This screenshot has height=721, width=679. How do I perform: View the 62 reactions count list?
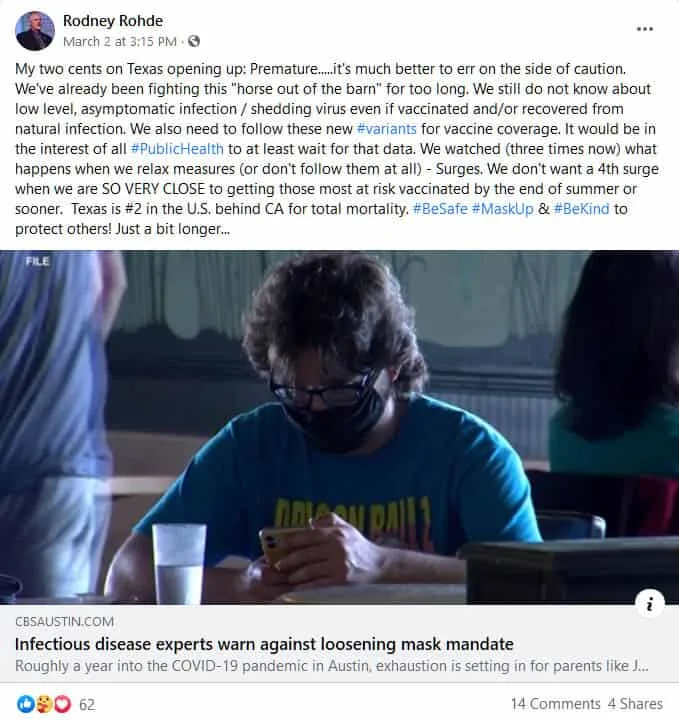coord(87,704)
